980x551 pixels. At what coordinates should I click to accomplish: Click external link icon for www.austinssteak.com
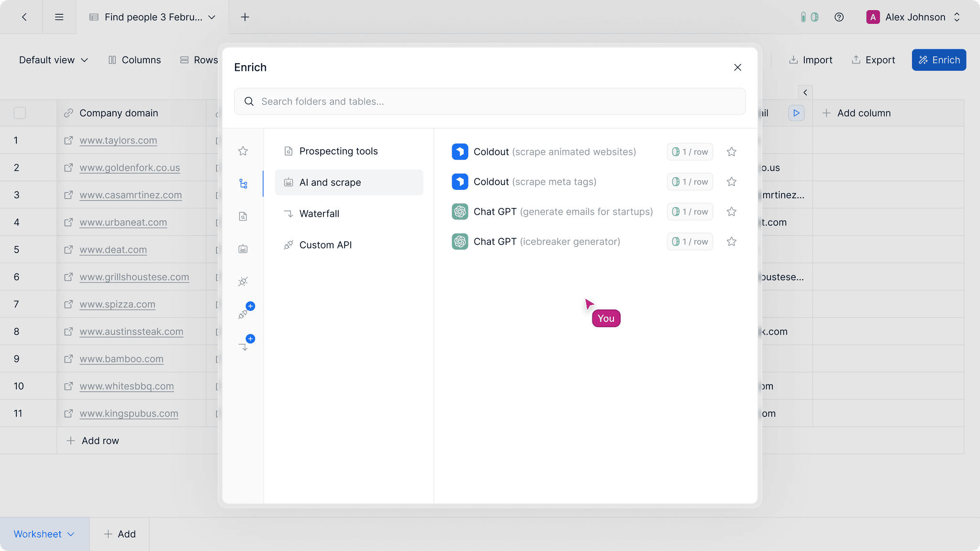pos(68,331)
